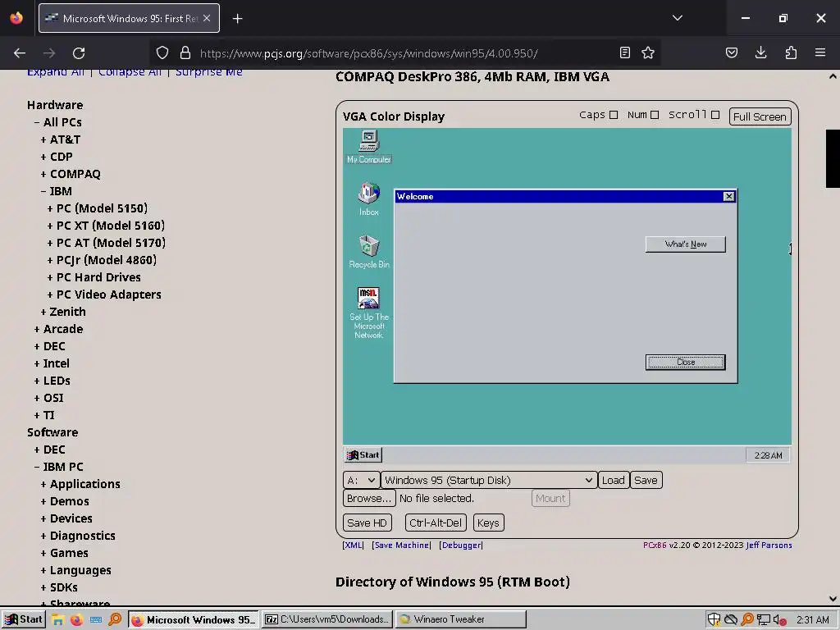Open the Save Machine link

pos(401,546)
